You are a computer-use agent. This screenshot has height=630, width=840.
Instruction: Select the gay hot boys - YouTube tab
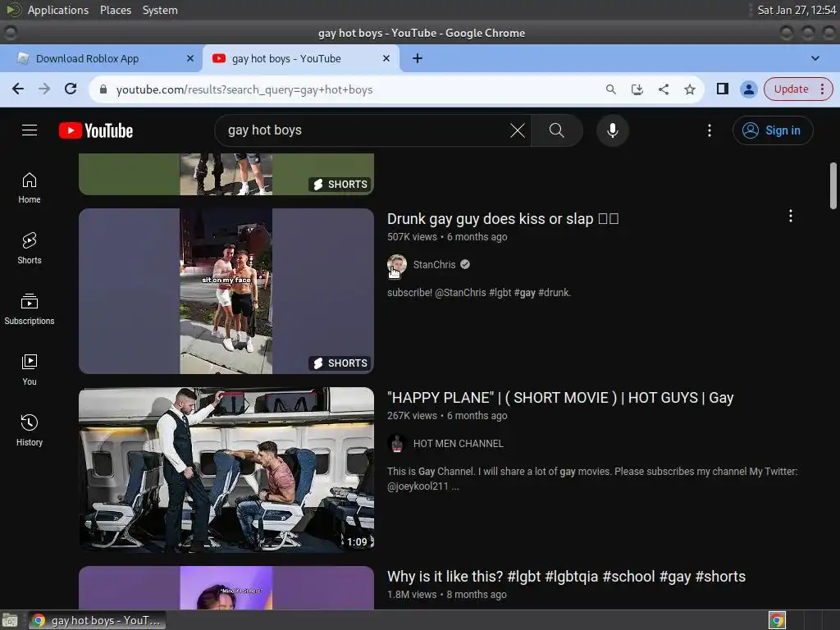pyautogui.click(x=300, y=58)
